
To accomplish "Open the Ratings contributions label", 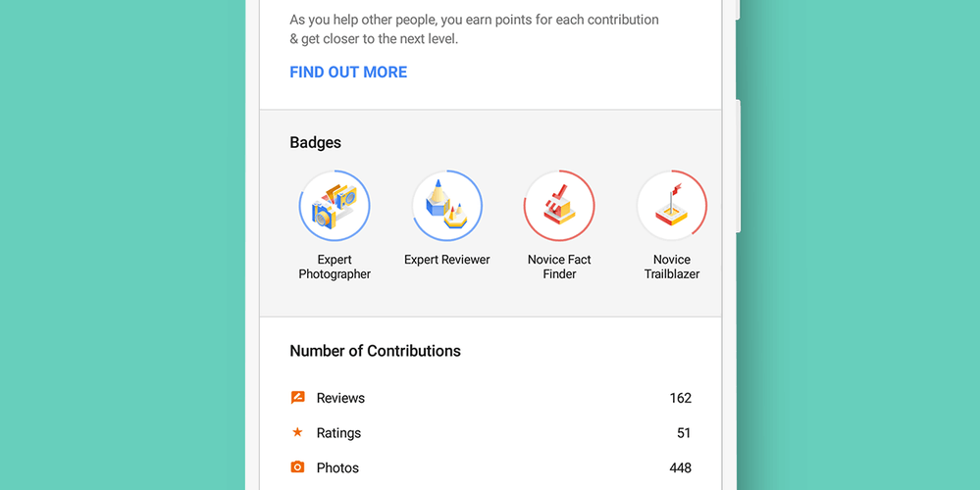I will click(338, 433).
